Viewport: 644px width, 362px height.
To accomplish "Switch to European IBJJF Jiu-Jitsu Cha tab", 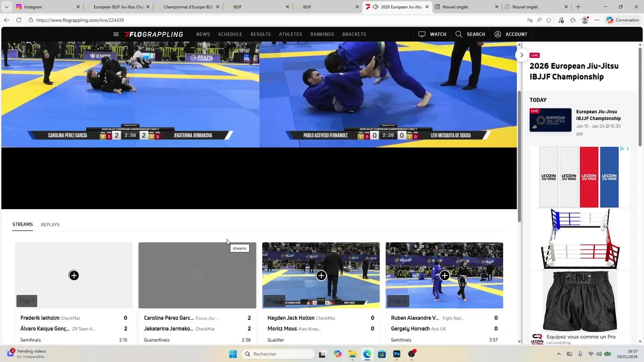I will [117, 7].
